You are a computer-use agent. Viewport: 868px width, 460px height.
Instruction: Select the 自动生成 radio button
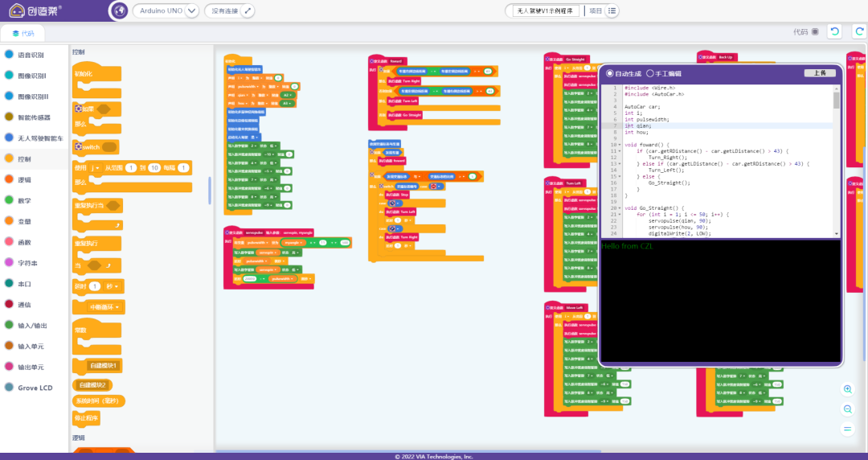pos(610,73)
